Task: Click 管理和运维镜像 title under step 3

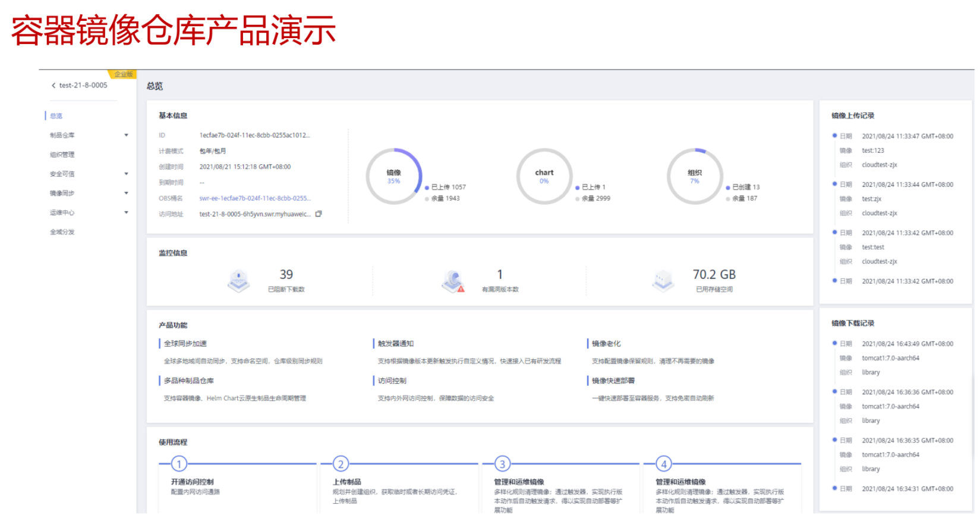Action: pos(519,482)
